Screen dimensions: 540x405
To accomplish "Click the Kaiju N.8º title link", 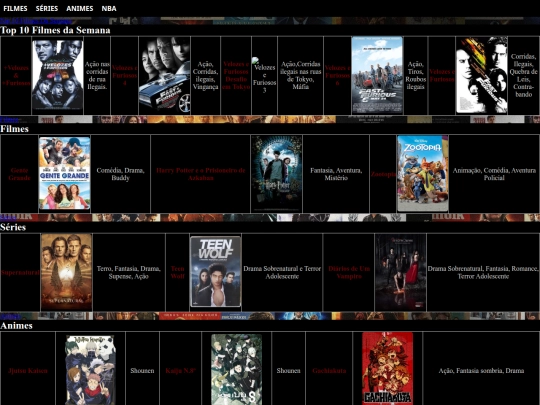I will pyautogui.click(x=180, y=371).
